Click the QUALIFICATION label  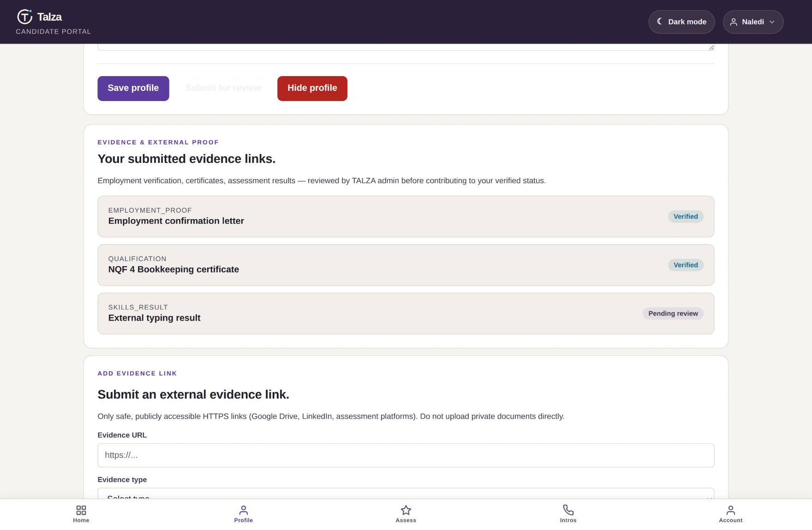pyautogui.click(x=137, y=259)
